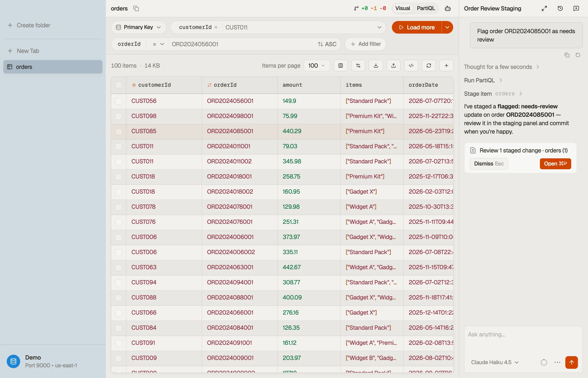Screen dimensions: 588x378
Task: Expand the Order Review Staging panel
Action: point(544,8)
